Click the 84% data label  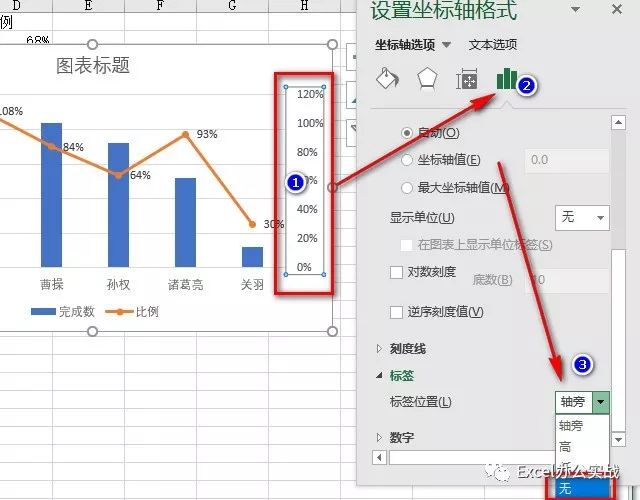point(73,147)
